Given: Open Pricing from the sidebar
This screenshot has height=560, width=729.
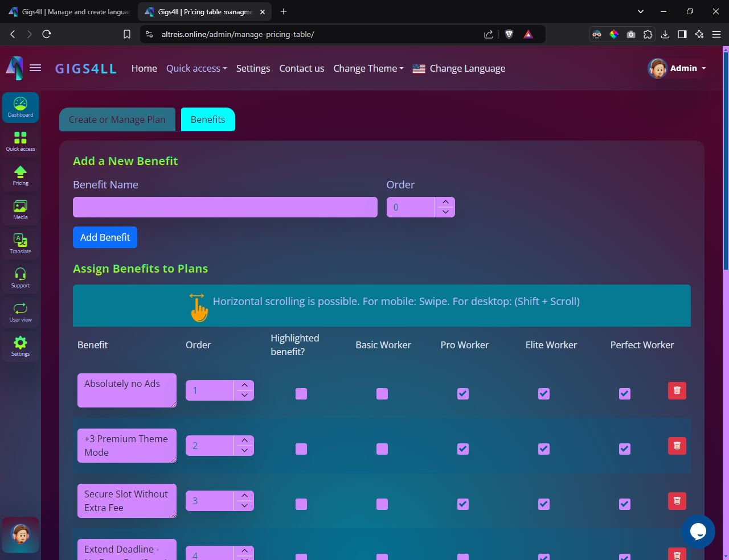Looking at the screenshot, I should [21, 175].
